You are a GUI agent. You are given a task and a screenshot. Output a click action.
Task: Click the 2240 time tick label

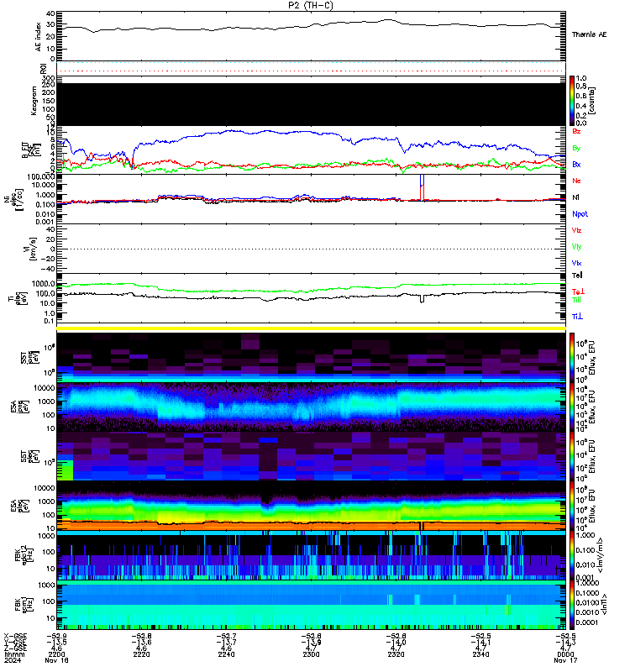click(226, 654)
